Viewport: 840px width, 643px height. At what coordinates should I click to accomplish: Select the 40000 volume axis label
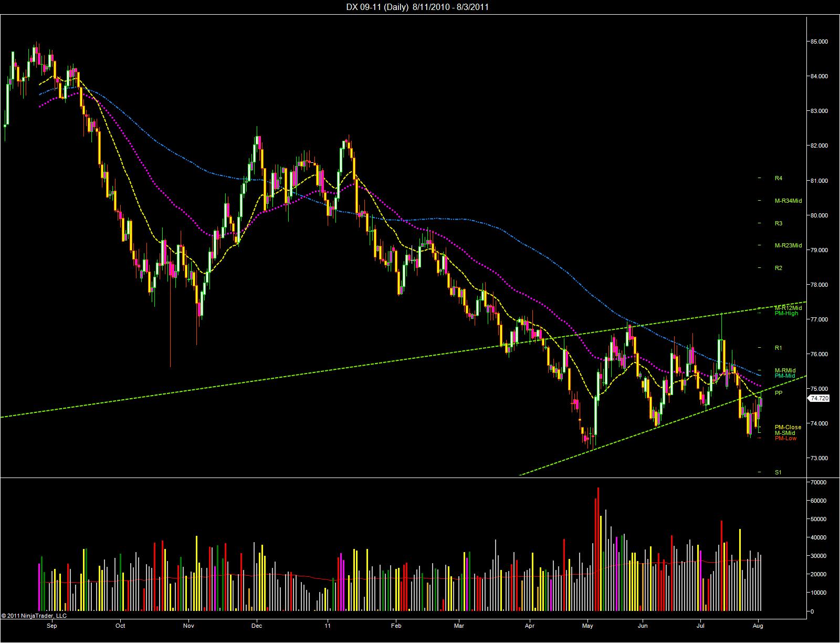pos(819,537)
